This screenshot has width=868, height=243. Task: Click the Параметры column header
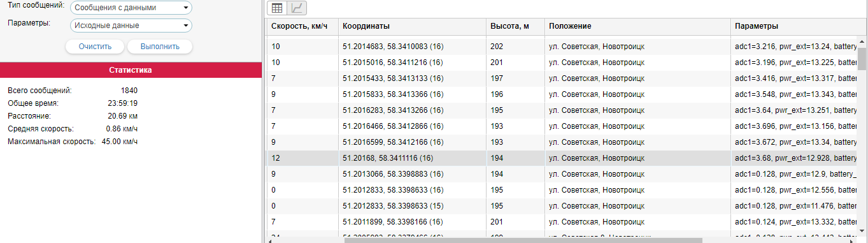(794, 26)
